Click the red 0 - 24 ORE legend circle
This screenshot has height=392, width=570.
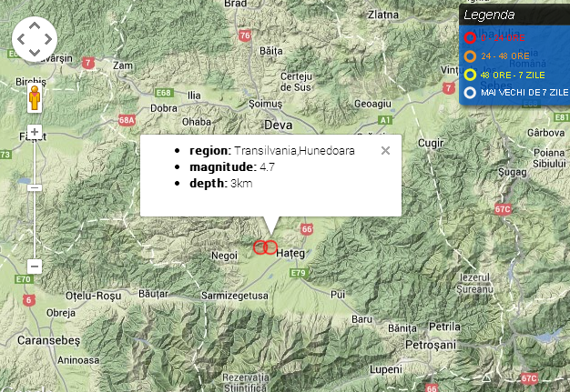pyautogui.click(x=470, y=38)
